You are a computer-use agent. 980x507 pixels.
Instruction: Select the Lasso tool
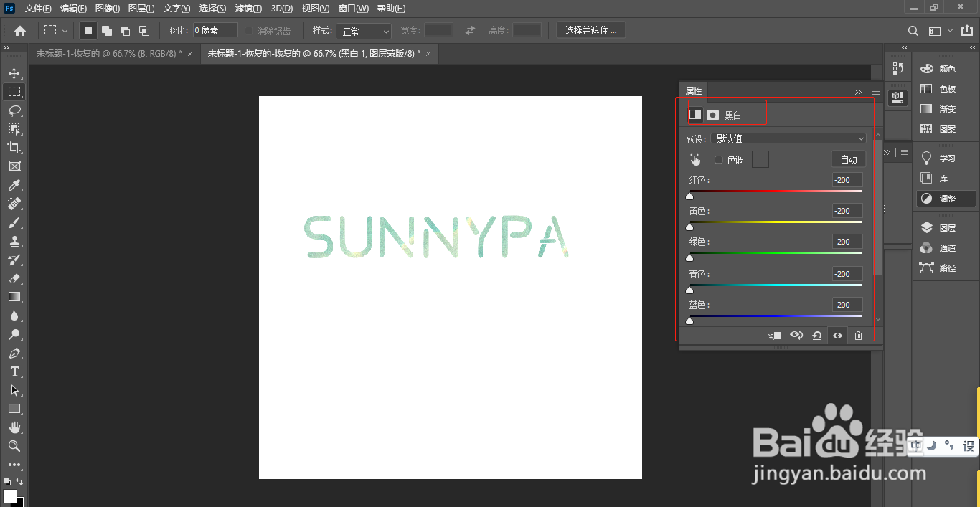pos(14,110)
